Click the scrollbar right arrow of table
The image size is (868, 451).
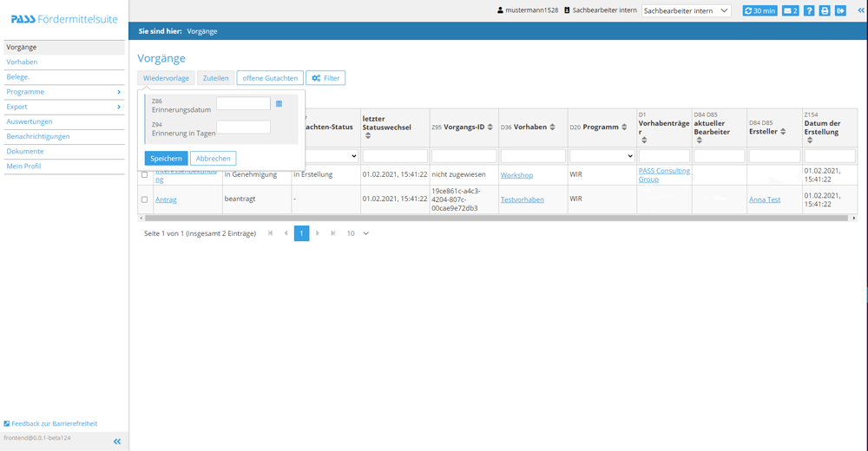(853, 218)
